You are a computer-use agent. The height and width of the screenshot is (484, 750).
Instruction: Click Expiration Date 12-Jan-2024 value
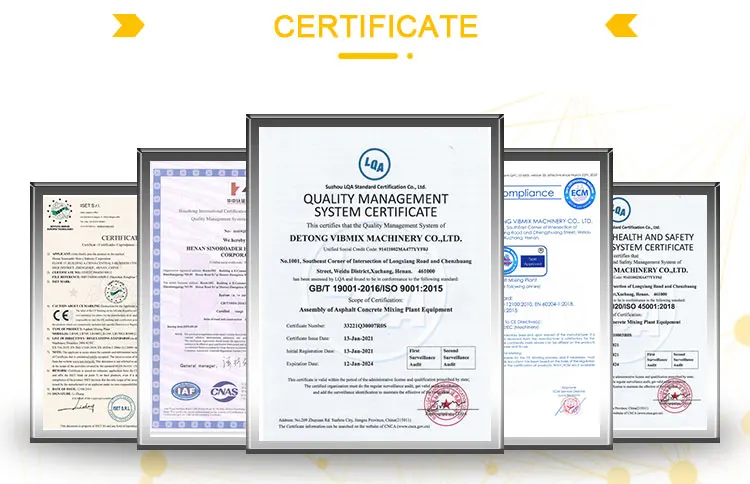[x=358, y=363]
